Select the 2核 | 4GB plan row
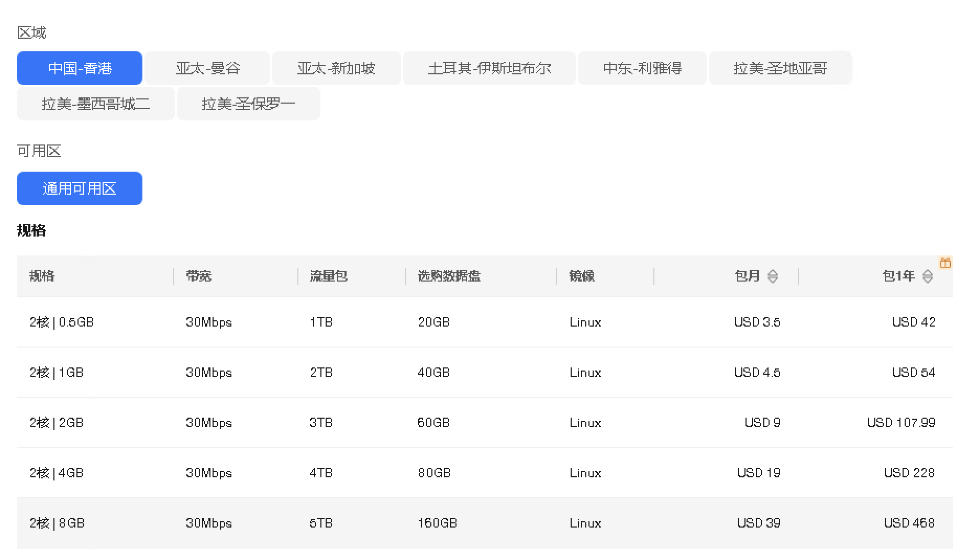 point(57,473)
